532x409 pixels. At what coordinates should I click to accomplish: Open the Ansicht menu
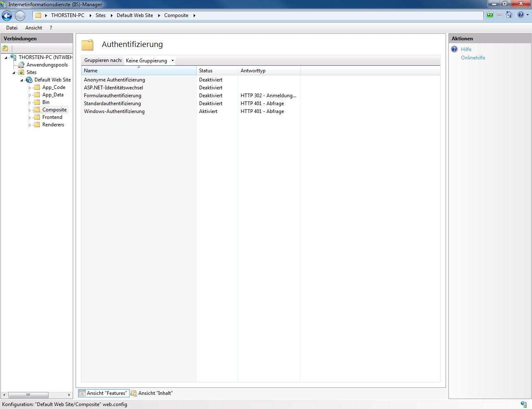(x=34, y=28)
